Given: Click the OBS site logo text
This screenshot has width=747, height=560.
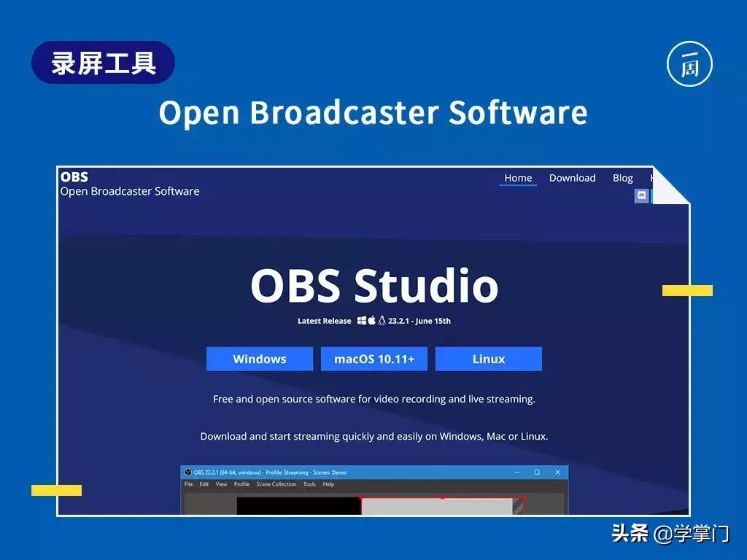Looking at the screenshot, I should pos(74,176).
